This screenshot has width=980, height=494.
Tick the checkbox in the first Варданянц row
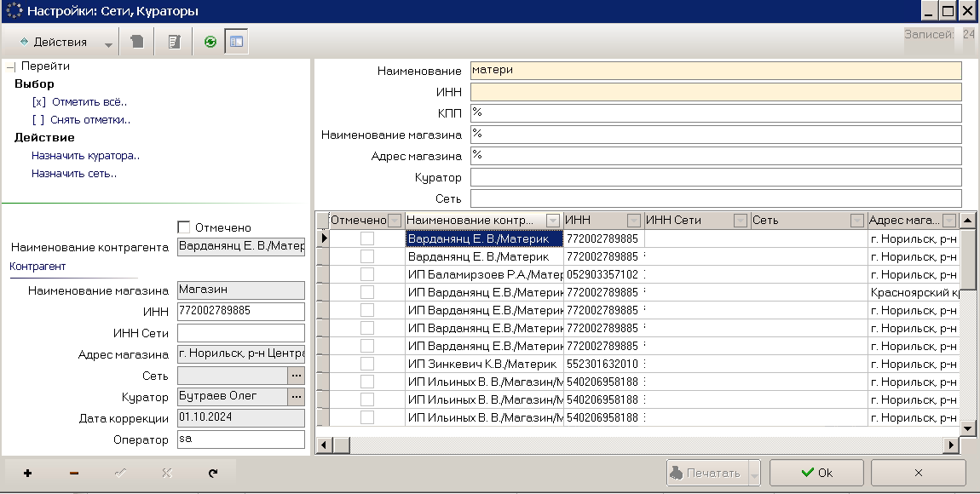(367, 238)
